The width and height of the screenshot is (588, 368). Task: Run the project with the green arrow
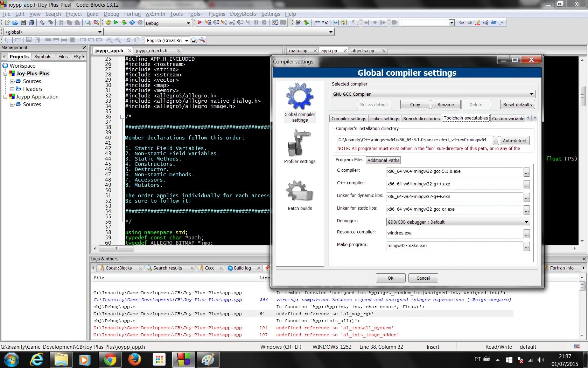pos(116,23)
